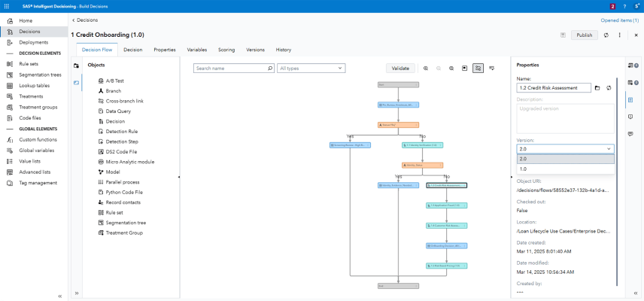Click the Version combo box showing 2.0
644x301 pixels.
click(565, 149)
